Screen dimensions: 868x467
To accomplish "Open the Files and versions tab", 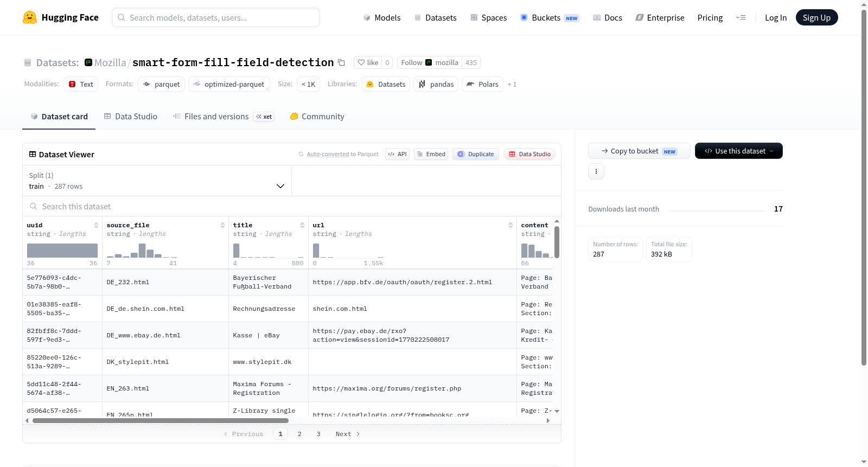I will pyautogui.click(x=224, y=117).
